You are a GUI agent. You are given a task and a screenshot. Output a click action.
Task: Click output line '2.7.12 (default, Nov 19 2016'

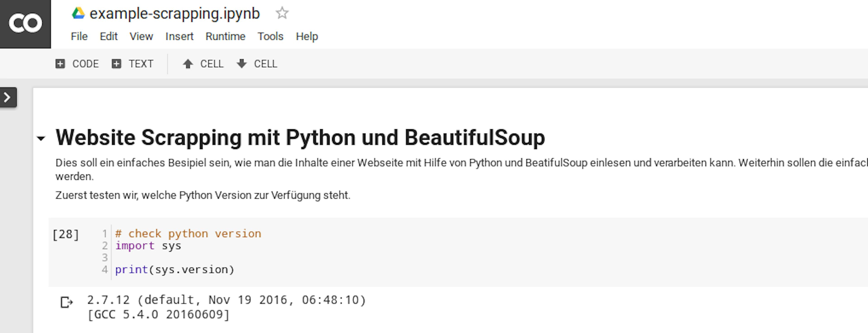[x=226, y=299]
